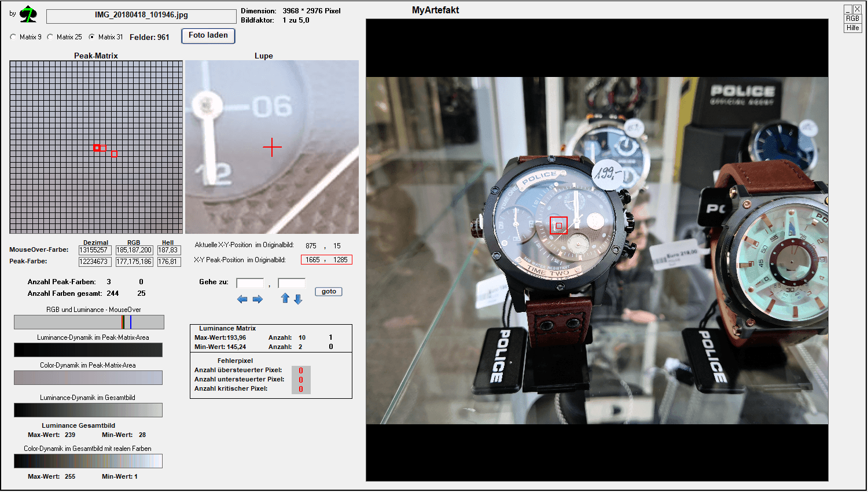
Task: Click the Anzahl Farben gesamt value 244
Action: (x=113, y=293)
